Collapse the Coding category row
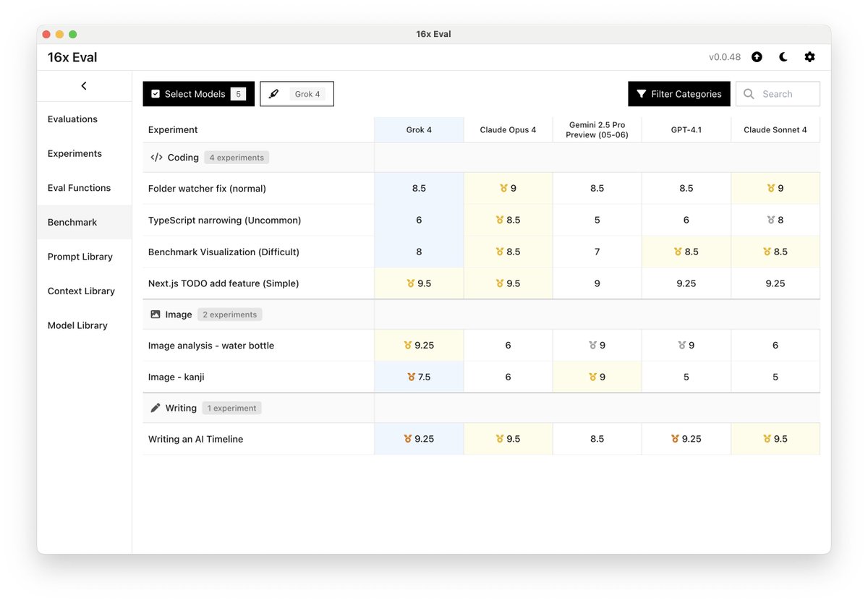This screenshot has height=603, width=868. pos(481,157)
